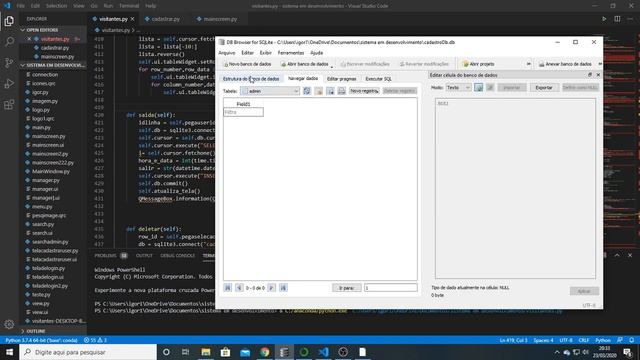
Task: Close the Editar célula do banco de dados panel
Action: point(598,75)
